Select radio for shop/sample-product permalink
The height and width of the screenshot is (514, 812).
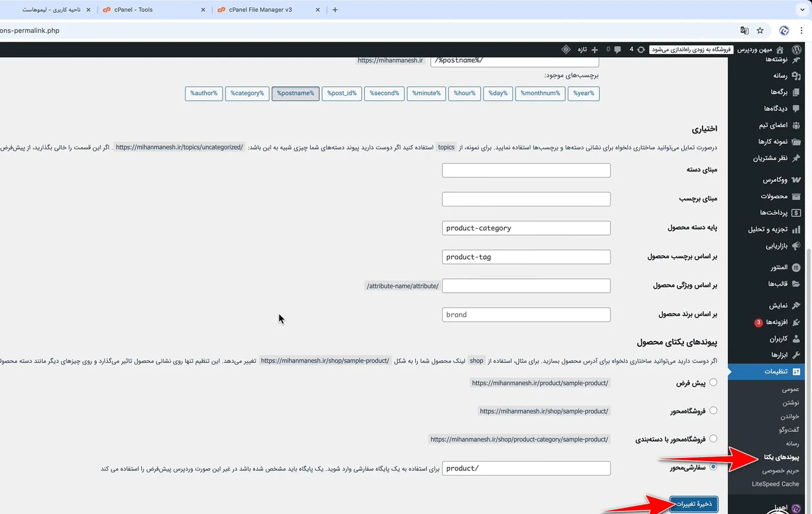713,411
